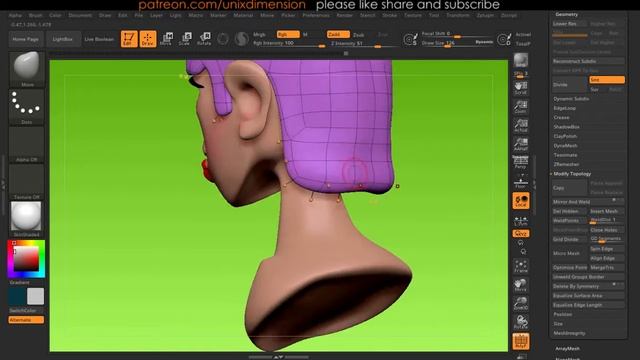Viewport: 640px width, 360px height.
Task: Expand the Dynamic Subdiv section
Action: 571,99
